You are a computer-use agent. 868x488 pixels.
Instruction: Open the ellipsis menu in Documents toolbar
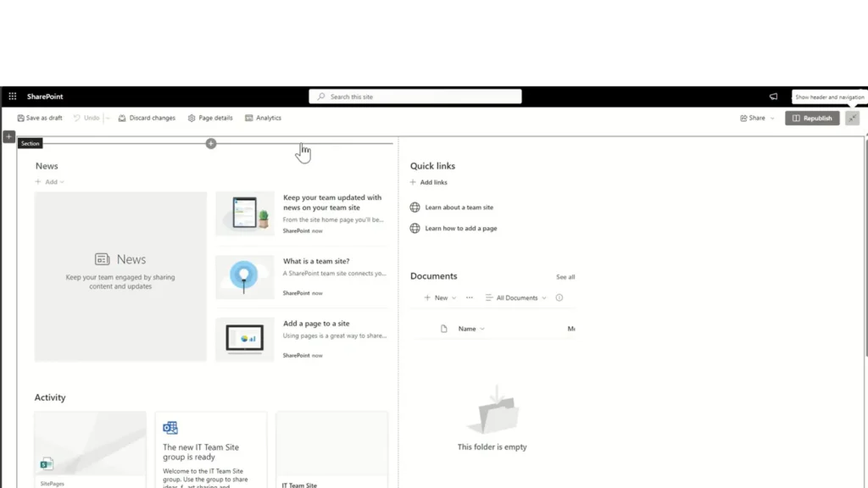[x=469, y=297]
